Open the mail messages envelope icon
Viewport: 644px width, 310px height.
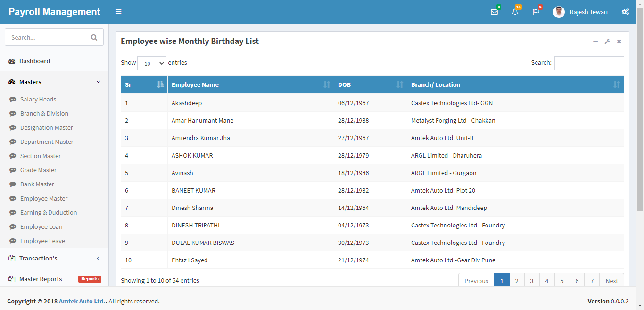tap(494, 12)
